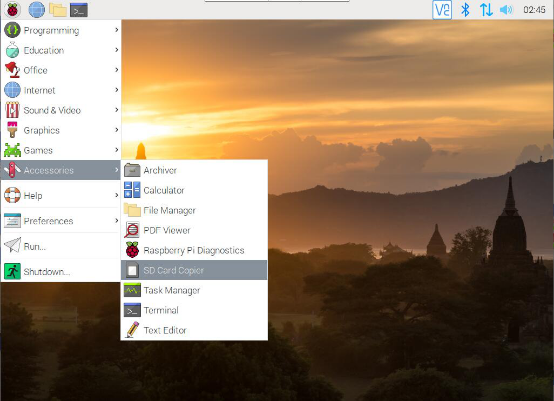Open the Games category
This screenshot has height=401, width=554.
coord(61,150)
